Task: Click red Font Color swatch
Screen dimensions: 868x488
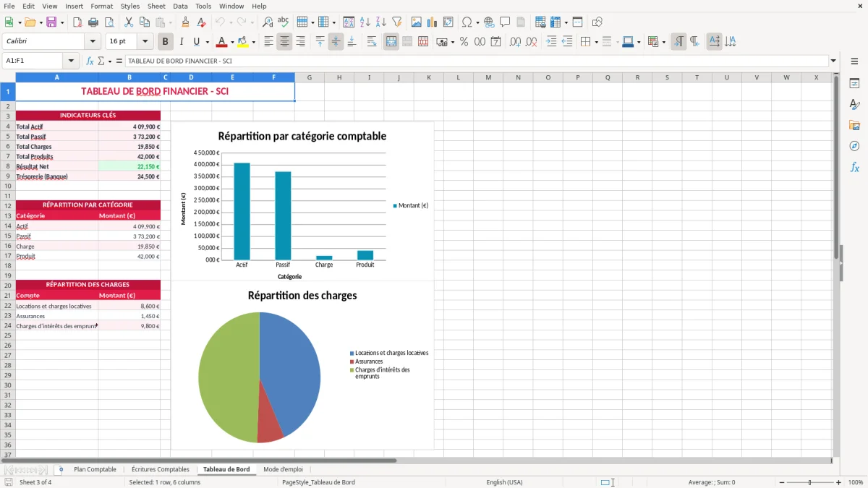Action: coord(222,42)
